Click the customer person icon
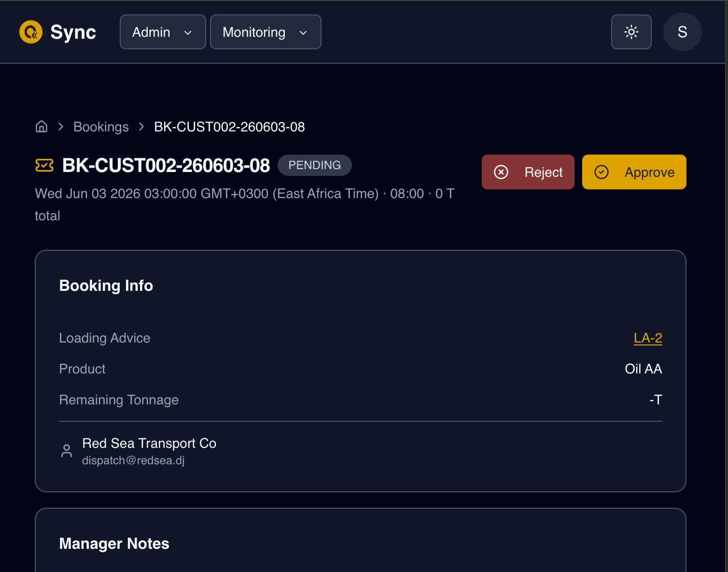 pyautogui.click(x=67, y=451)
